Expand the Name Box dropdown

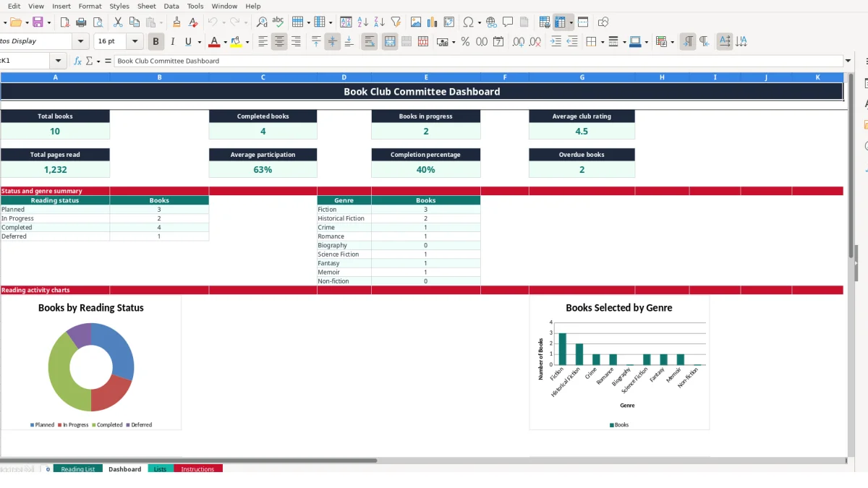[59, 61]
